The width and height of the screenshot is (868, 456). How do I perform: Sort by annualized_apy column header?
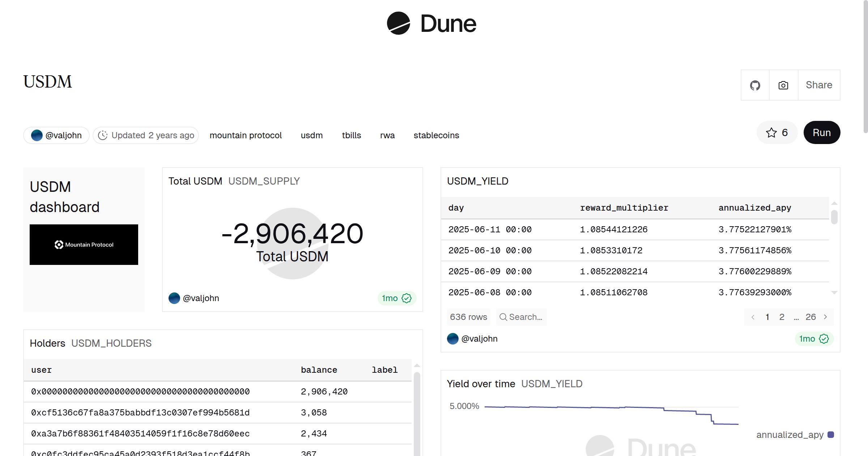754,208
